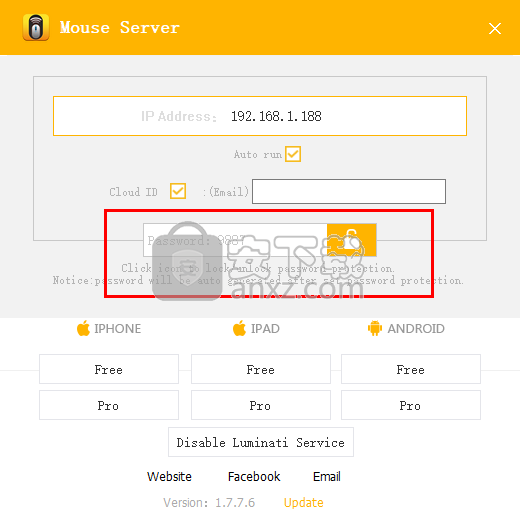Click the Apple icon beside IPAD
This screenshot has height=525, width=520.
coord(239,328)
